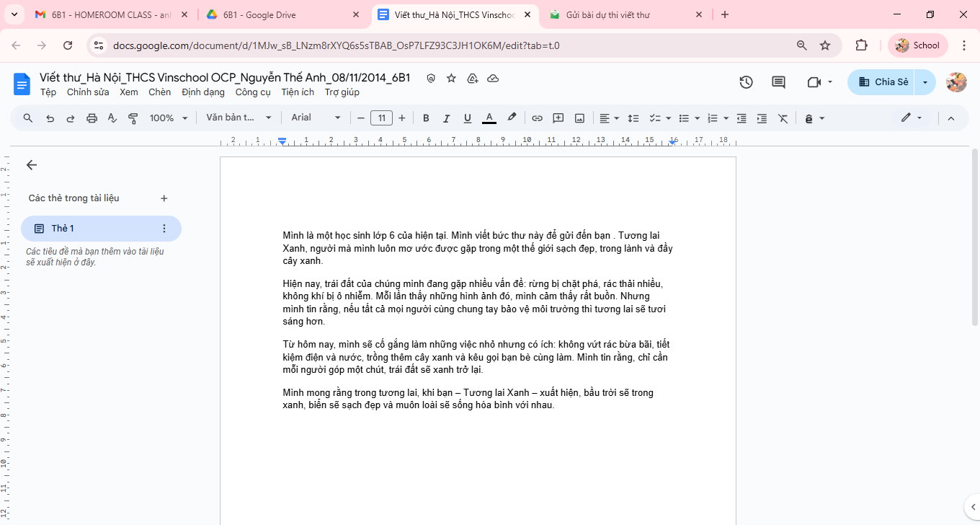Star this document

(451, 78)
